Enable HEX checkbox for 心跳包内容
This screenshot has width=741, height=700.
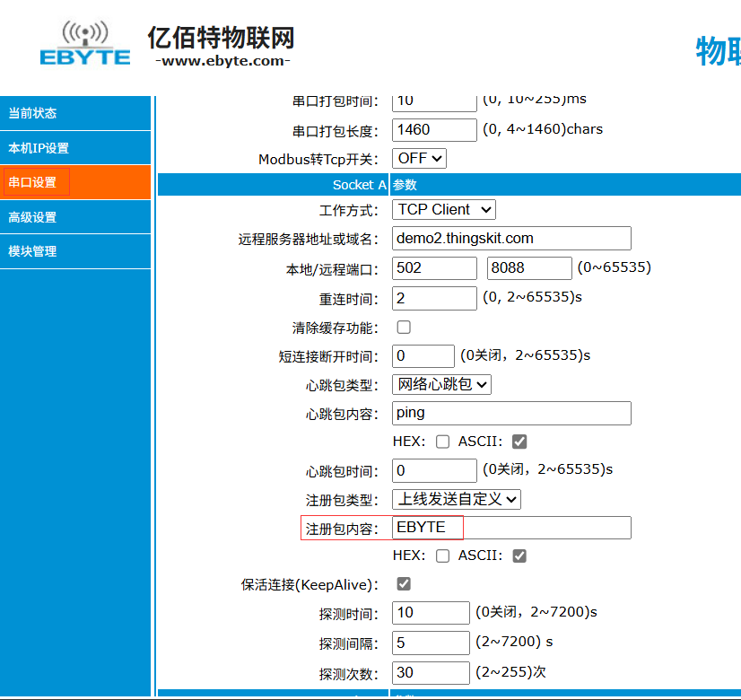[x=442, y=442]
